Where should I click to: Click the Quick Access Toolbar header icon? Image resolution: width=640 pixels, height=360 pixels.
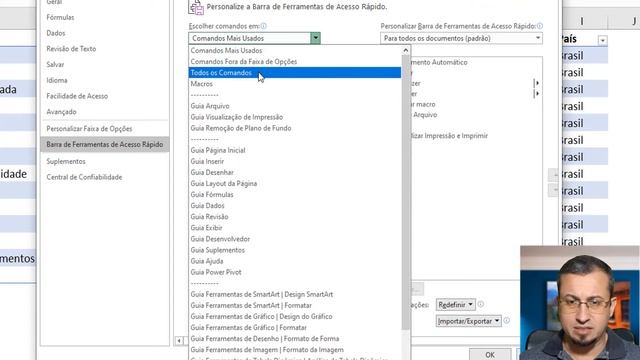point(196,7)
